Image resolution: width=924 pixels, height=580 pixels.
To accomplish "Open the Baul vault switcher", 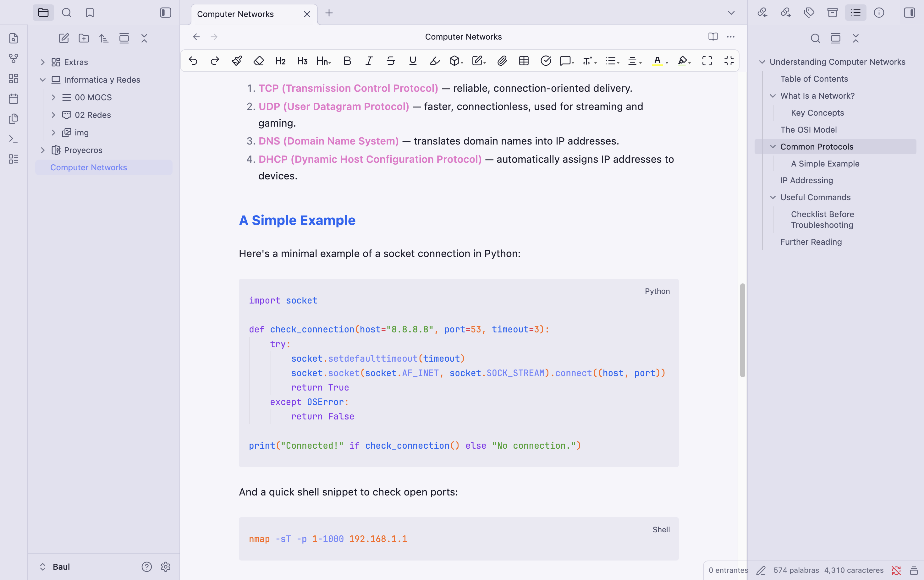I will 55,566.
